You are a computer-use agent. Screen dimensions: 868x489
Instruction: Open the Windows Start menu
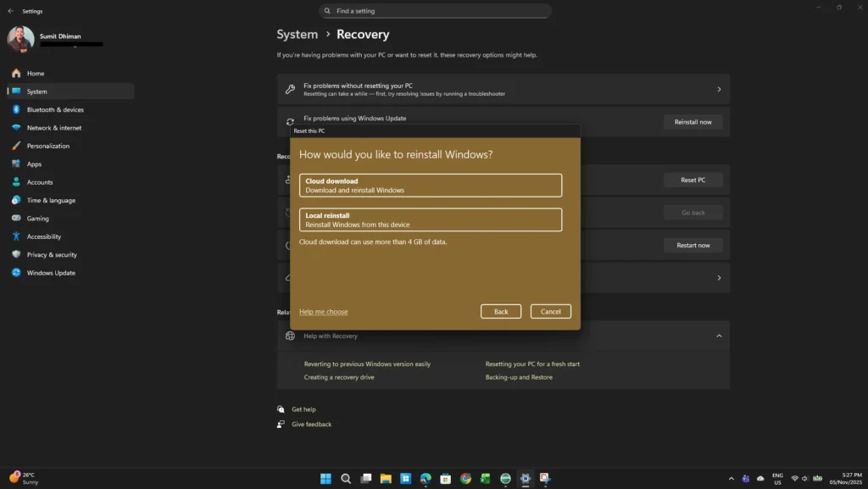pos(325,479)
